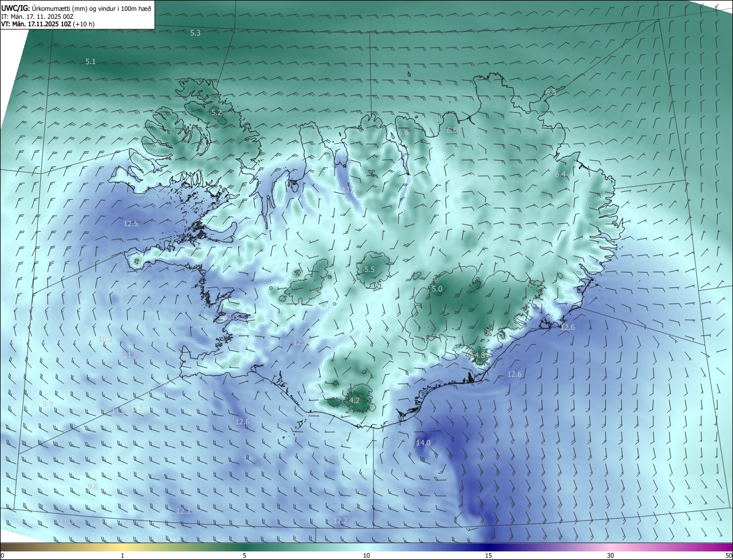733x560 pixels.
Task: Click the 'VT: Mán. 17.11.2025 10Z (+10 h)' line
Action: click(x=48, y=24)
